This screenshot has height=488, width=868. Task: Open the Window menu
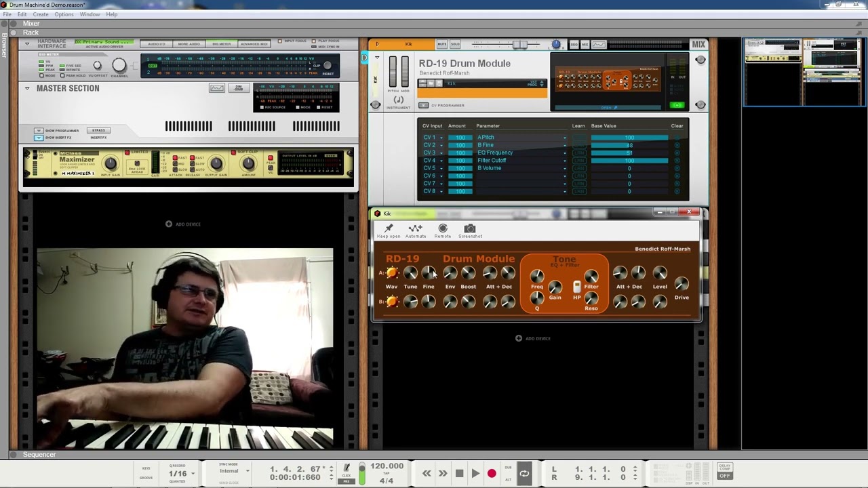point(90,14)
